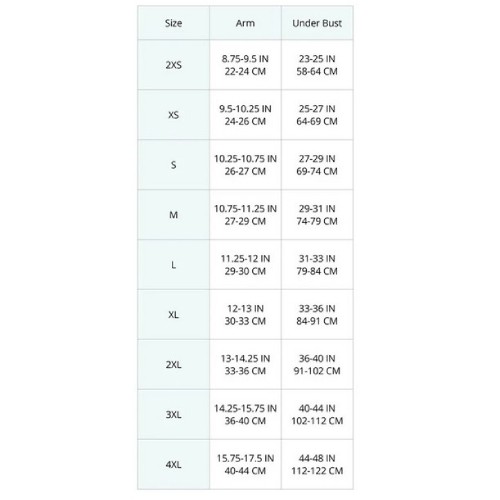Click the Size column header
500x500 pixels.
tap(173, 23)
